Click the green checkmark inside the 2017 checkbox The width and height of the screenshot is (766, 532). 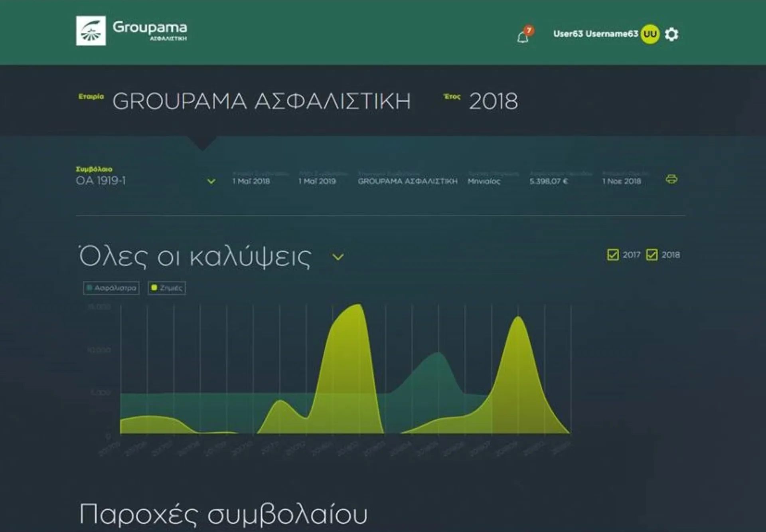(x=613, y=254)
